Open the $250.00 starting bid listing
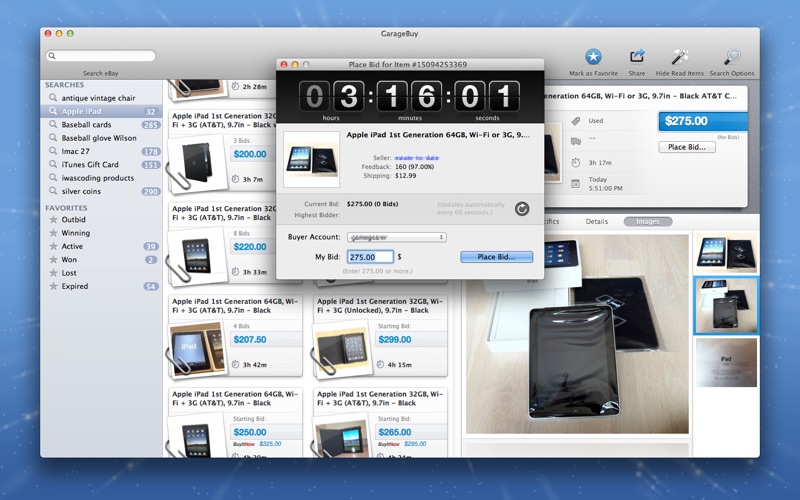 pyautogui.click(x=235, y=423)
